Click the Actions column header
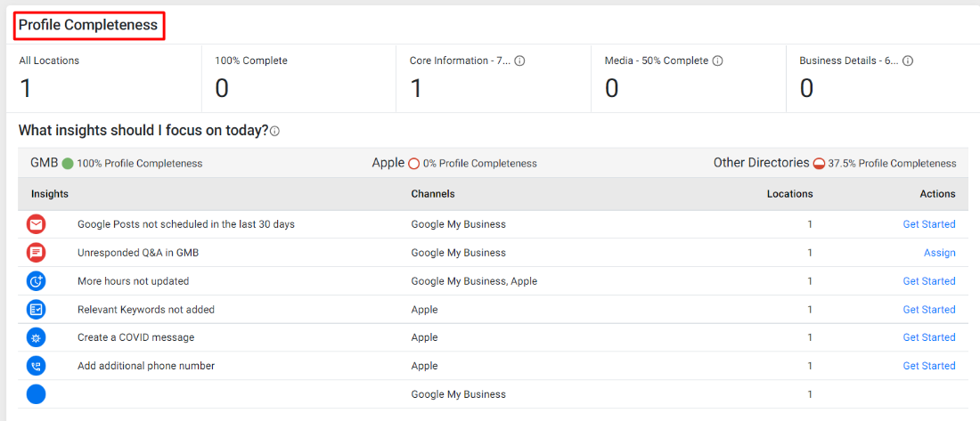980x421 pixels. pos(937,194)
